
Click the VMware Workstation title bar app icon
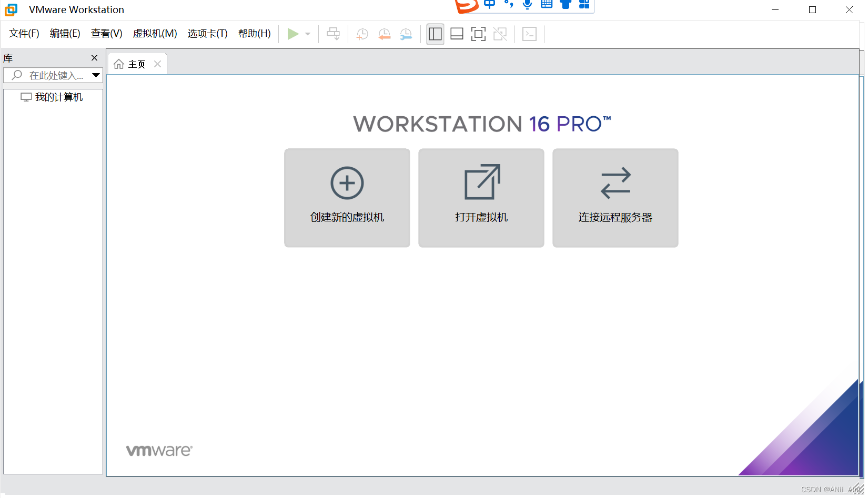click(x=11, y=9)
